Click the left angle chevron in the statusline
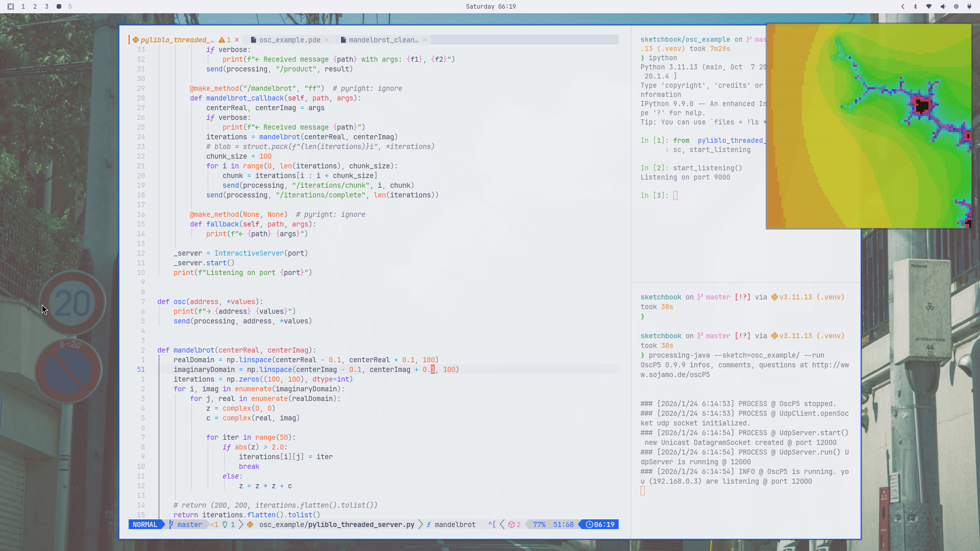Viewport: 980px width, 551px height. click(502, 524)
